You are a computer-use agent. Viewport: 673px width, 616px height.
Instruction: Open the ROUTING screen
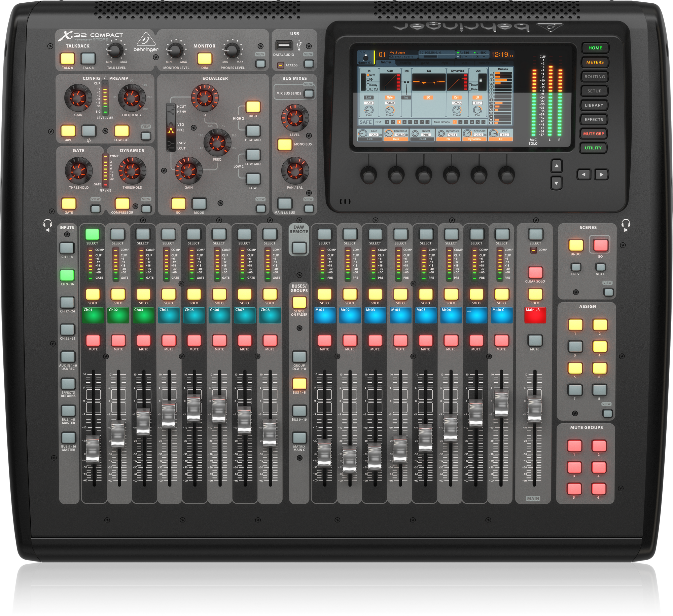(x=595, y=76)
